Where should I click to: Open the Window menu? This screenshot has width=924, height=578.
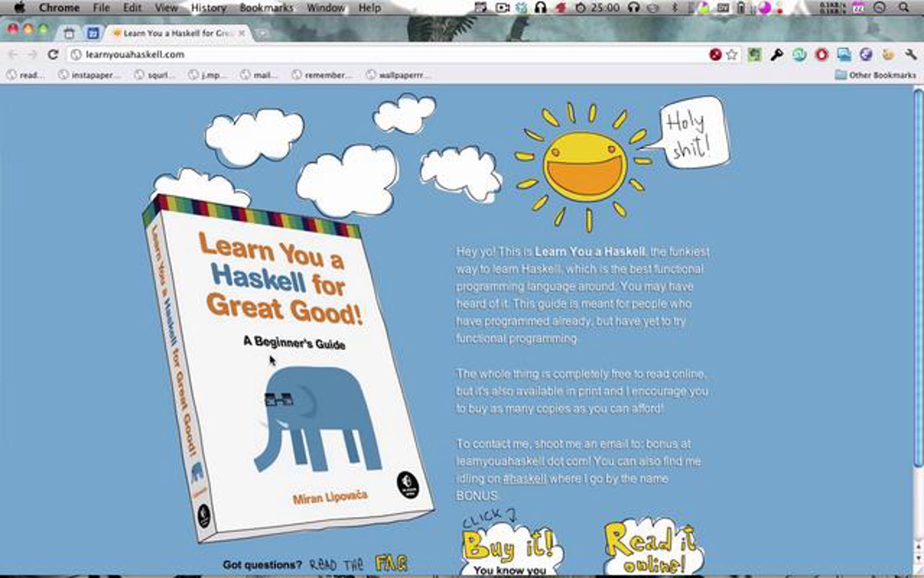click(326, 8)
